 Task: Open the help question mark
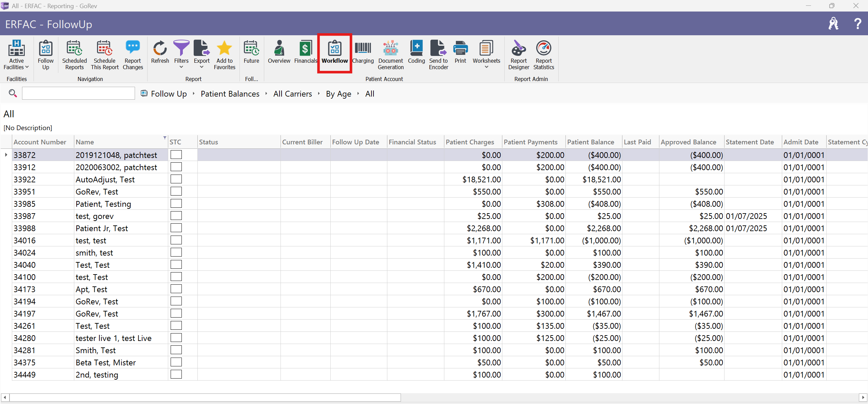point(857,24)
